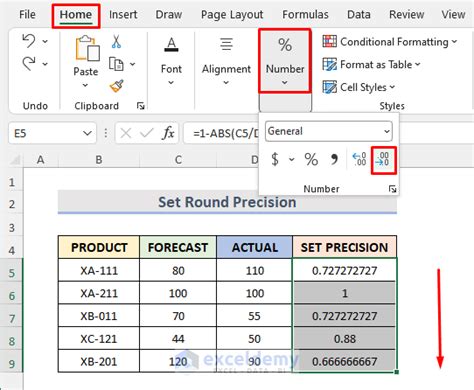Open the General number format combo box
The width and height of the screenshot is (474, 390).
pyautogui.click(x=329, y=131)
